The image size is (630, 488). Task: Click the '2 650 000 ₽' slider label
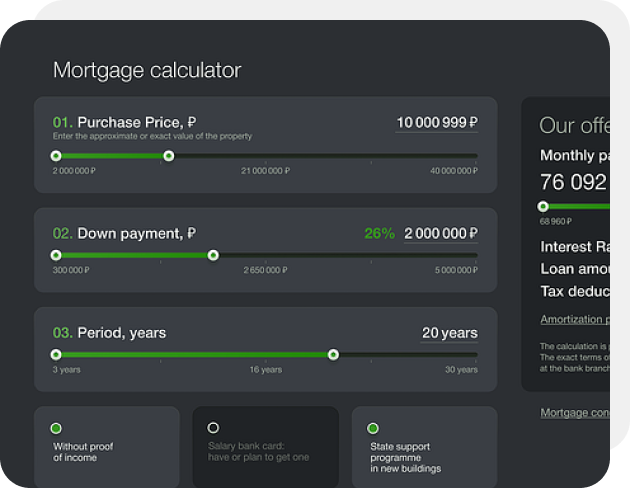(265, 270)
